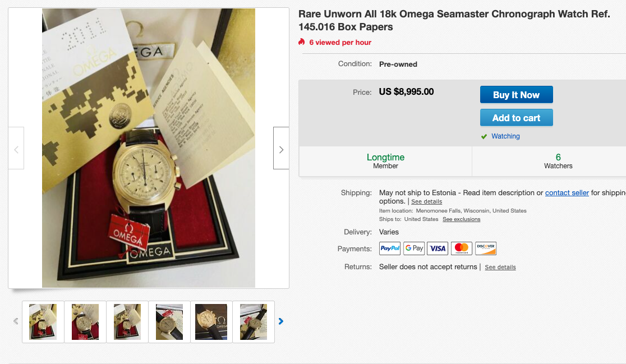
Task: Click the PayPal payment icon
Action: pos(390,248)
